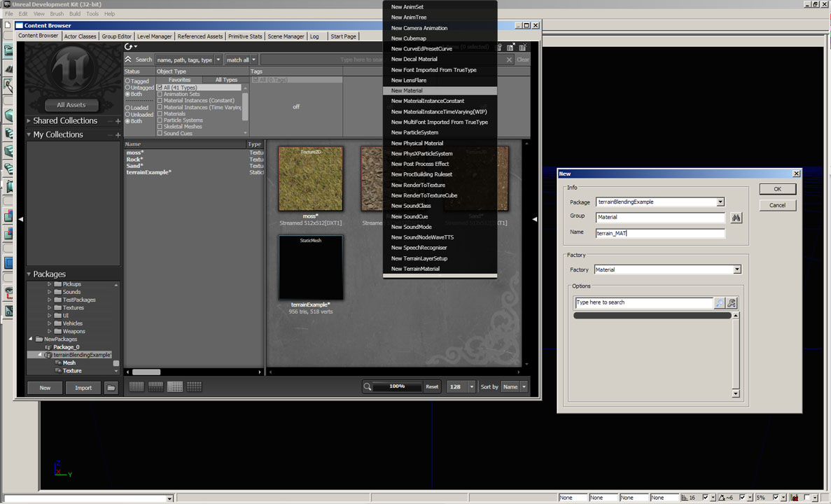
Task: Click the refresh arrow icon above Search
Action: pos(129,47)
